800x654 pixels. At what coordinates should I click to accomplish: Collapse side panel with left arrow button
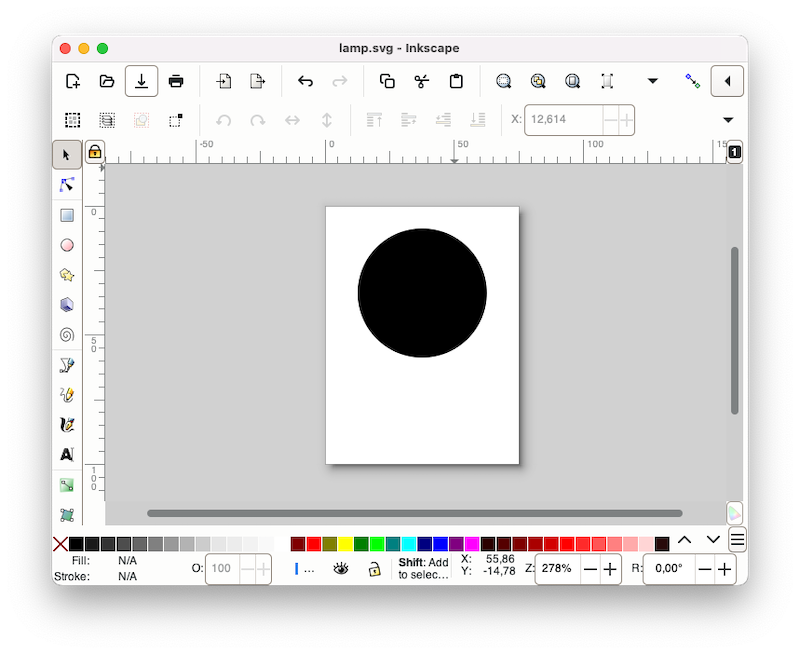(x=727, y=81)
